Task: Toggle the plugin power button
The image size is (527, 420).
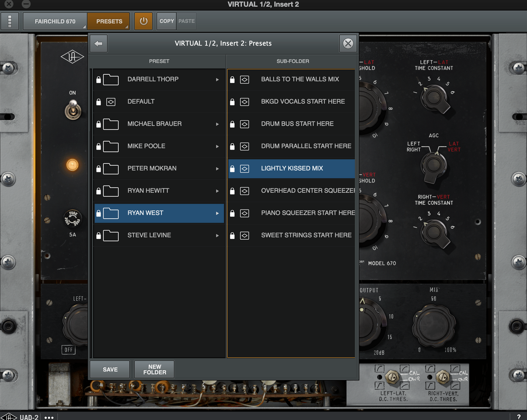Action: 143,21
